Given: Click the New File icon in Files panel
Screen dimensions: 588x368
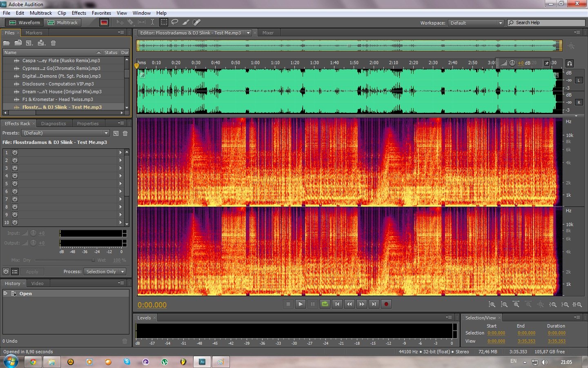Looking at the screenshot, I should [x=29, y=43].
